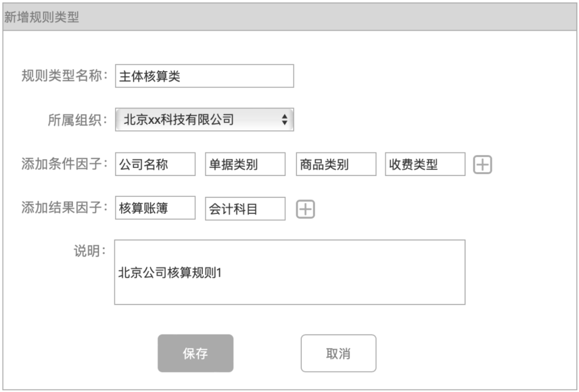Select the 收费类型 condition factor field
This screenshot has width=579, height=392.
point(425,165)
